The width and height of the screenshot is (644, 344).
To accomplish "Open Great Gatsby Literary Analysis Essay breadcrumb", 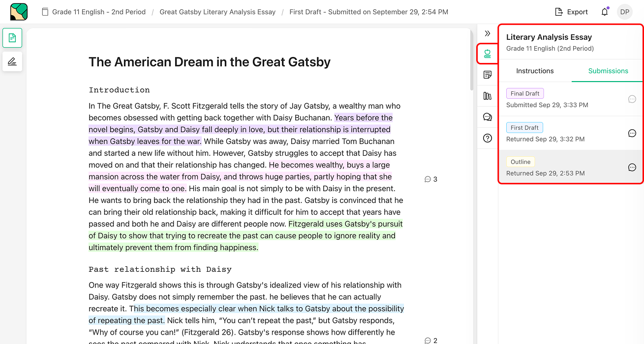I will coord(217,12).
